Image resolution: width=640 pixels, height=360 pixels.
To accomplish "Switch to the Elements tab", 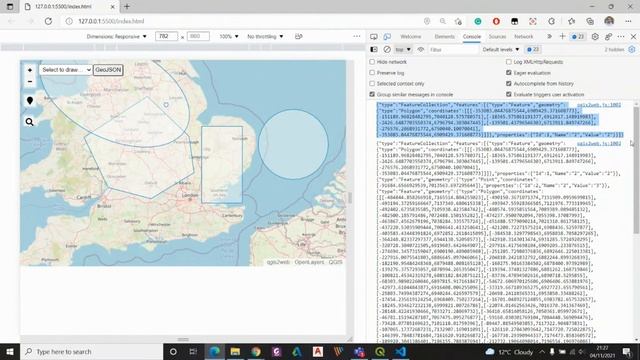I will [444, 36].
